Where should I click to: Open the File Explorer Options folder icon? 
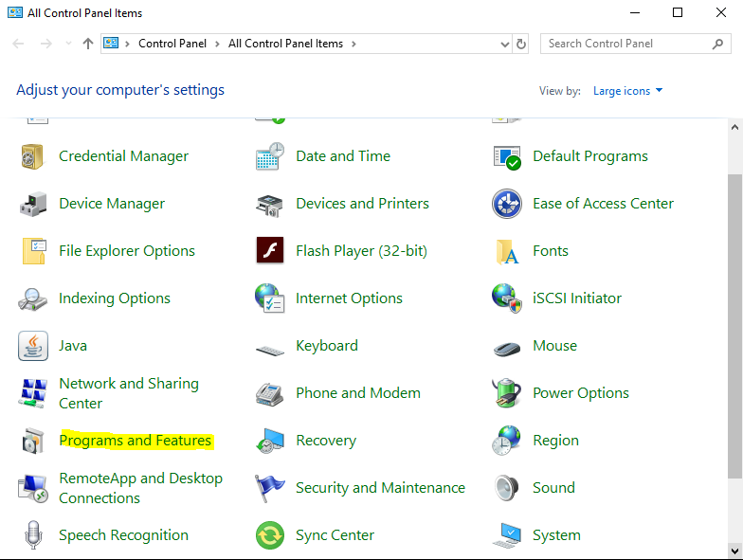click(34, 251)
